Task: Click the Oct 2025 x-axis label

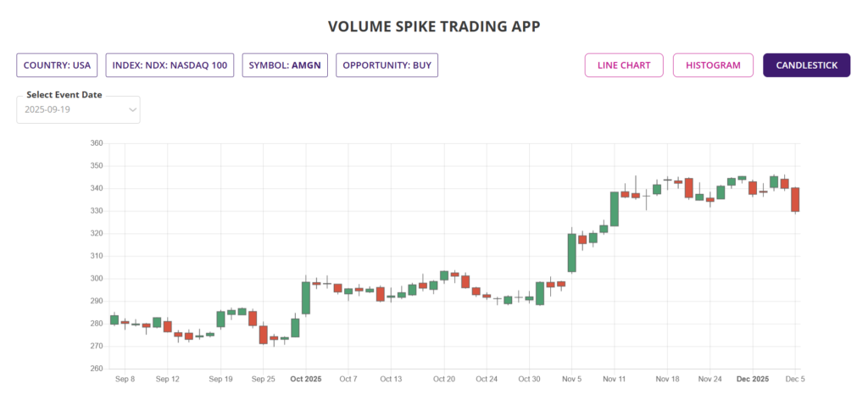Action: (305, 379)
